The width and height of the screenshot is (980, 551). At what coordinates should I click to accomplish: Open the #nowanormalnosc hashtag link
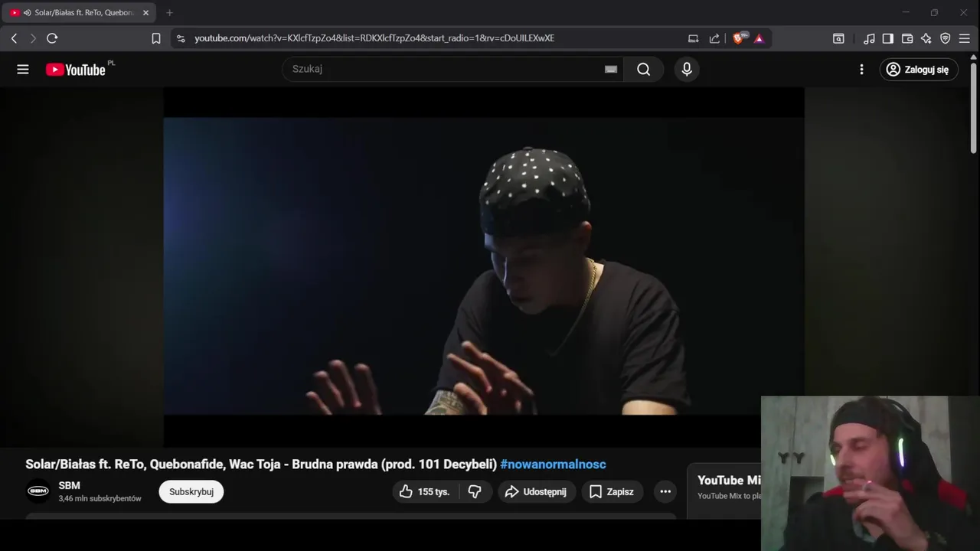tap(553, 465)
